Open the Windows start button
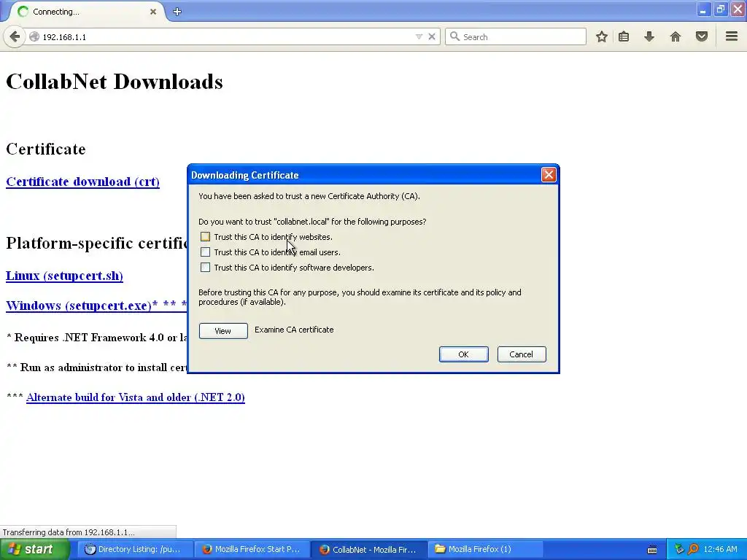 click(x=35, y=549)
